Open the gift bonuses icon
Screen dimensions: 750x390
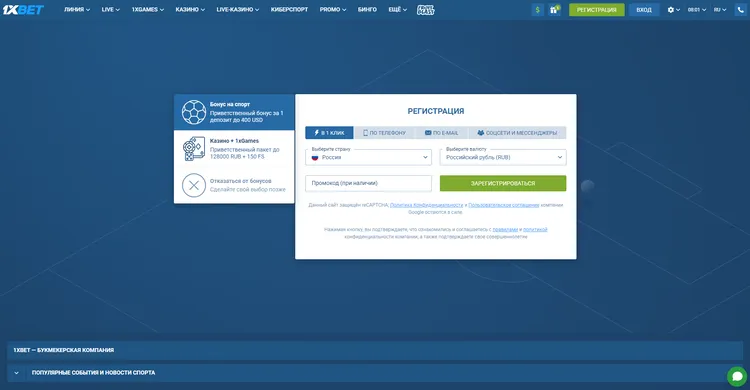click(x=554, y=10)
